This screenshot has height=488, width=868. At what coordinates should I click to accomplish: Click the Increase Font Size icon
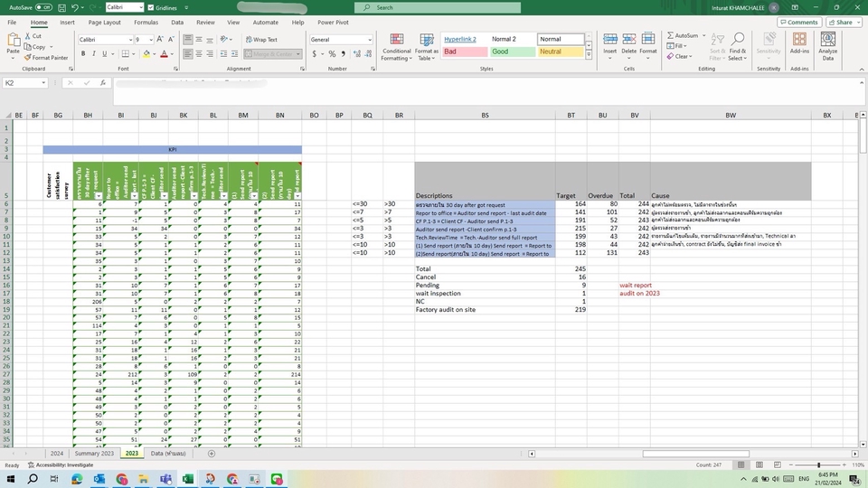pos(160,39)
